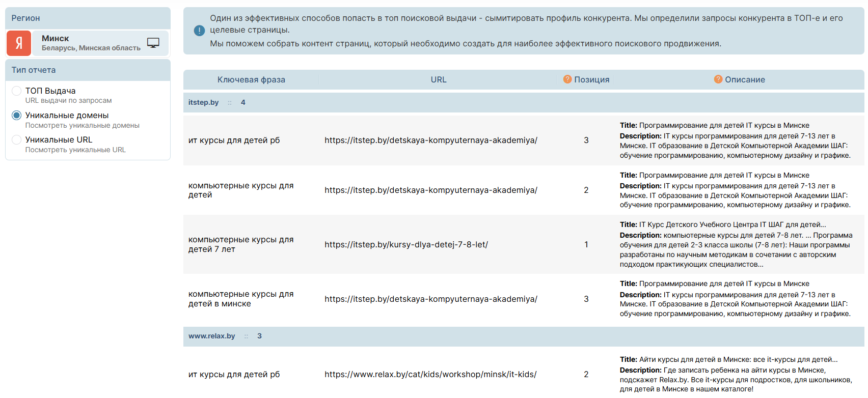This screenshot has height=398, width=868.
Task: Click the blue info icon in banner
Action: [200, 31]
